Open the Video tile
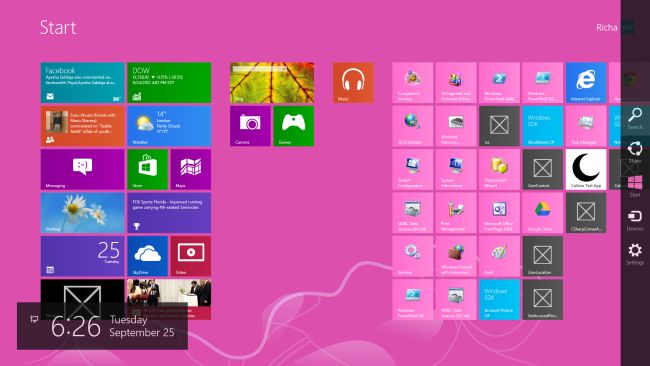 191,256
